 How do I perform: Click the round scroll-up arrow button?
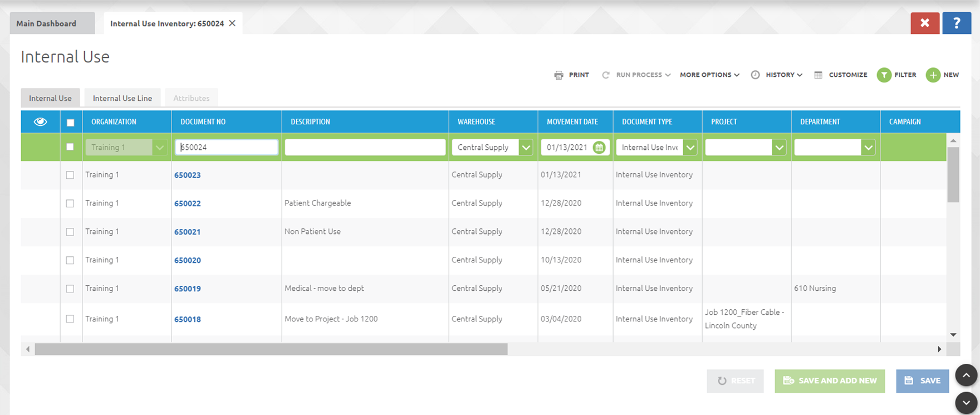click(966, 375)
